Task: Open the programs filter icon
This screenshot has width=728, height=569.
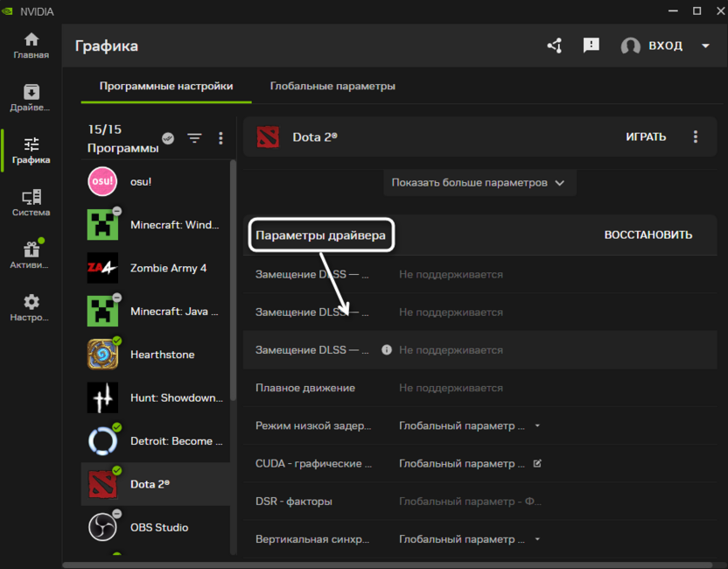Action: [x=194, y=138]
